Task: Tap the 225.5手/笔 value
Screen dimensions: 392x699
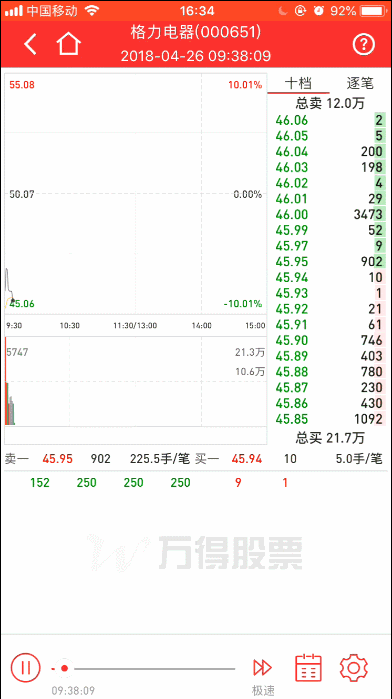Action: tap(160, 459)
